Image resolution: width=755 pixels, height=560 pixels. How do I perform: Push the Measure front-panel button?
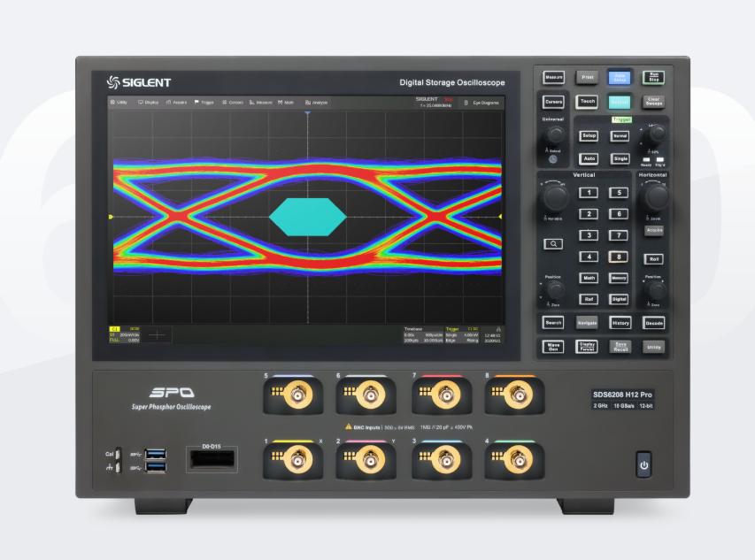[x=554, y=77]
